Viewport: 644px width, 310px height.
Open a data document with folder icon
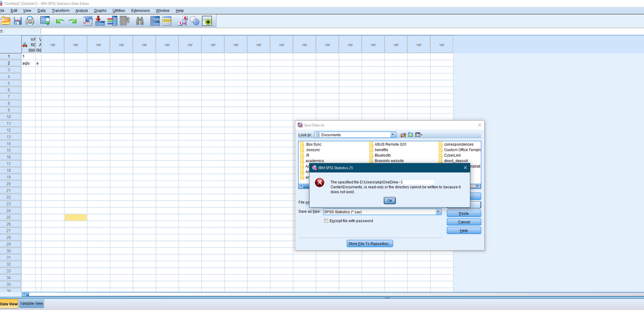coord(6,21)
